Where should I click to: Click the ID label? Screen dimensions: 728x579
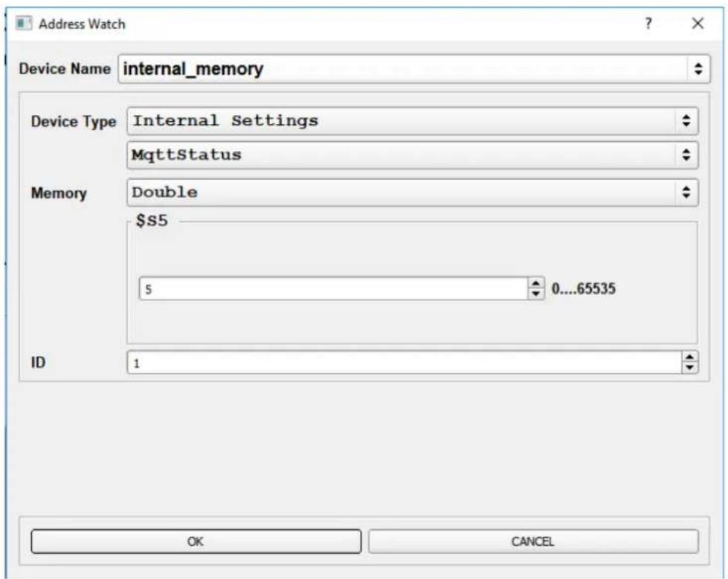38,362
